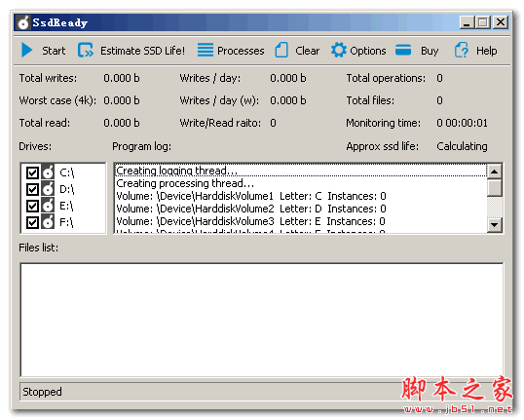Click the Stopped status bar text
The width and height of the screenshot is (524, 420).
pyautogui.click(x=42, y=392)
